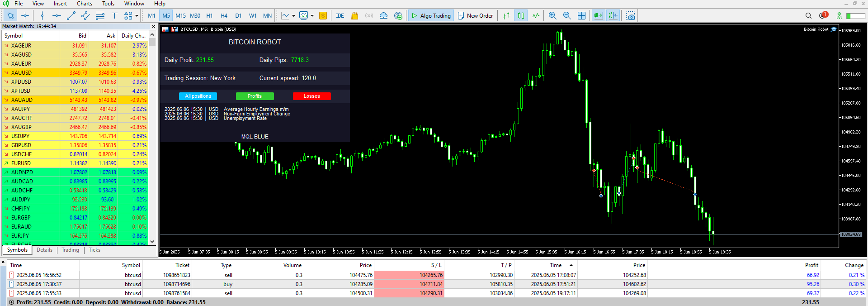This screenshot has height=306, width=868.
Task: Expand the chart type dropdown arrow
Action: tap(293, 16)
